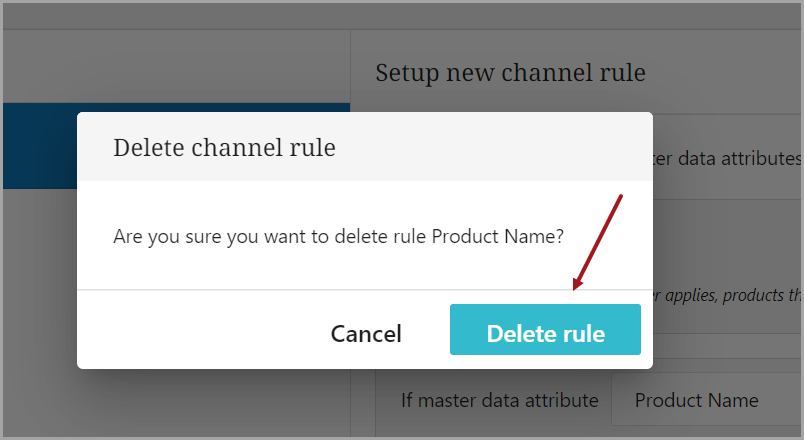Click empty dialog footer space left of Cancel
Screen dimensions: 804x440
(x=190, y=330)
